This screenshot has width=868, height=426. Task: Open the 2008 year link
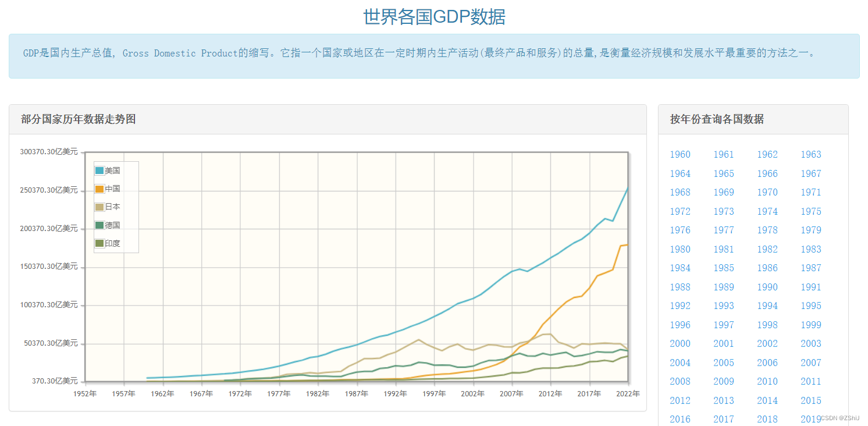coord(680,381)
